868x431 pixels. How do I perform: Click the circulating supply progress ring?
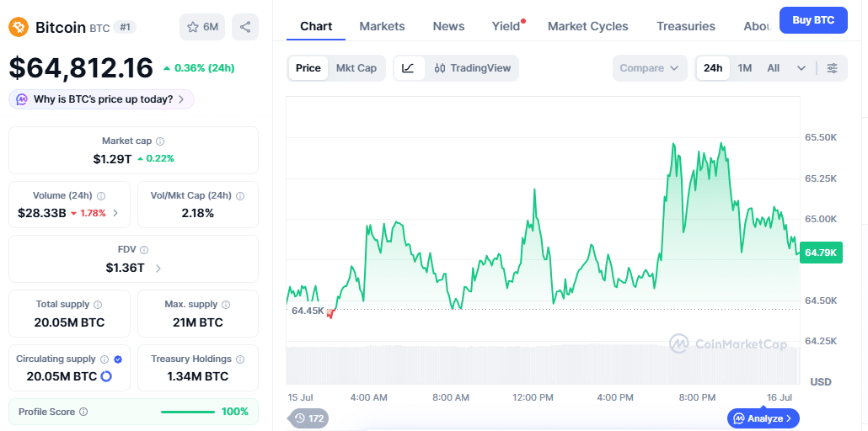point(106,376)
